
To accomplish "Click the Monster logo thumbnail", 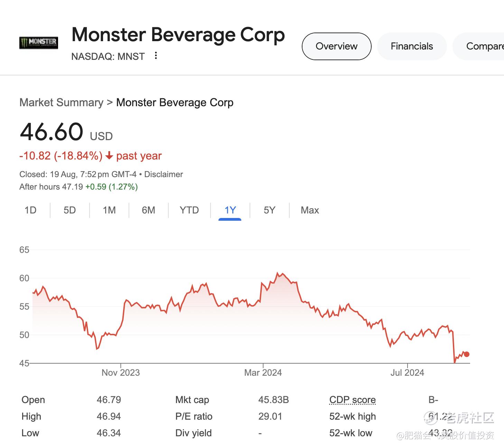I will (x=38, y=43).
